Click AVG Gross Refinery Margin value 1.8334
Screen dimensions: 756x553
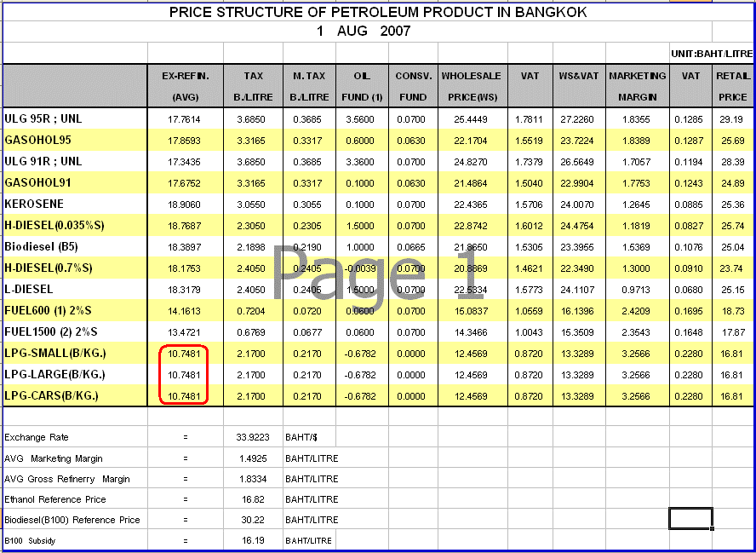point(253,479)
